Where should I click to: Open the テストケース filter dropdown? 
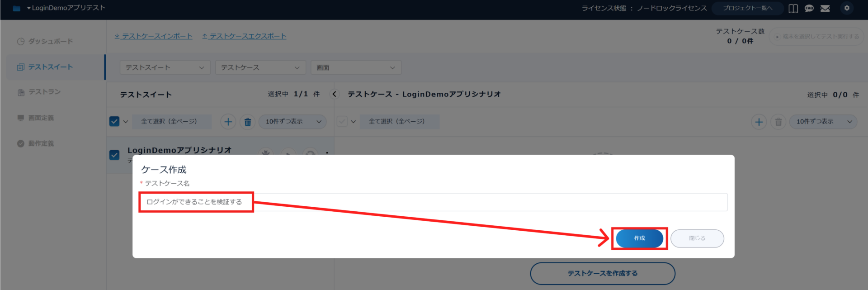coord(260,67)
